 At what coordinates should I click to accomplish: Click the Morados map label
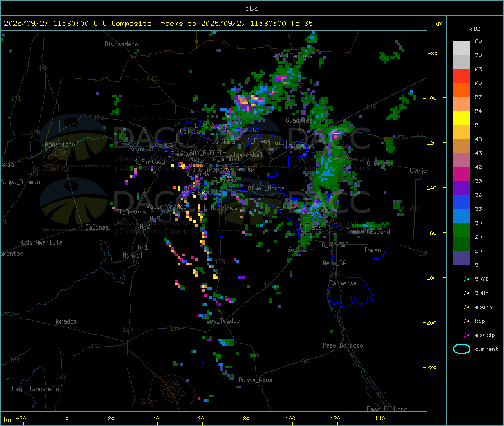tap(65, 321)
